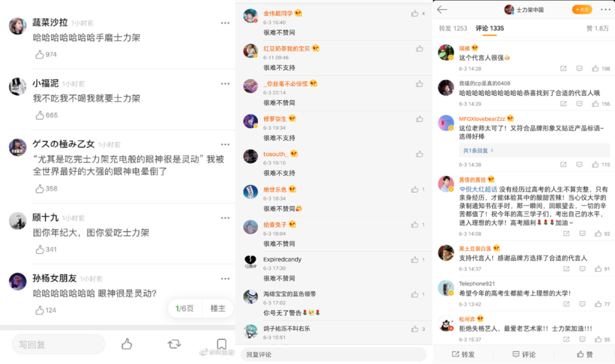Open options menu for 孙杨女朋友's comment

click(225, 279)
